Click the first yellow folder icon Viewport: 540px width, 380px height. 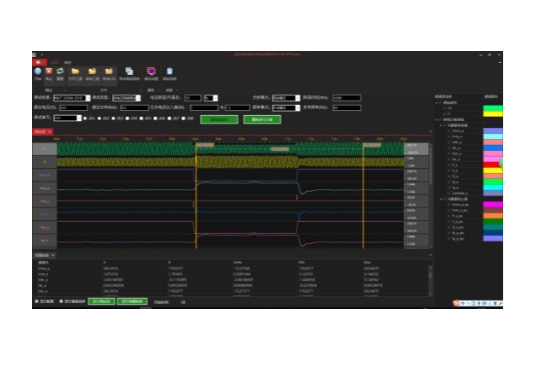pyautogui.click(x=75, y=71)
